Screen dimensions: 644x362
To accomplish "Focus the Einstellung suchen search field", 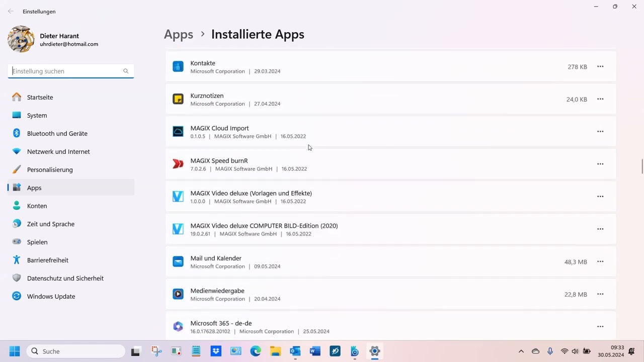I will coord(71,71).
